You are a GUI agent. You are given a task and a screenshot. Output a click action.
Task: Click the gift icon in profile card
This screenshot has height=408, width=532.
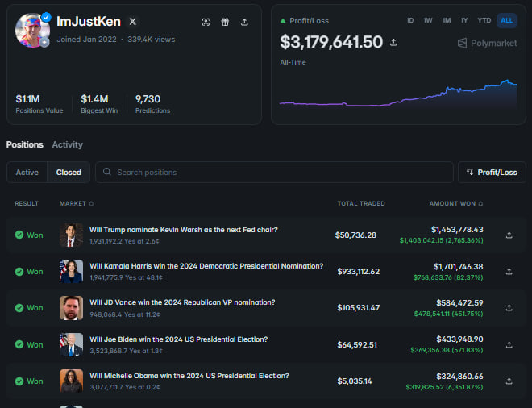[x=225, y=22]
